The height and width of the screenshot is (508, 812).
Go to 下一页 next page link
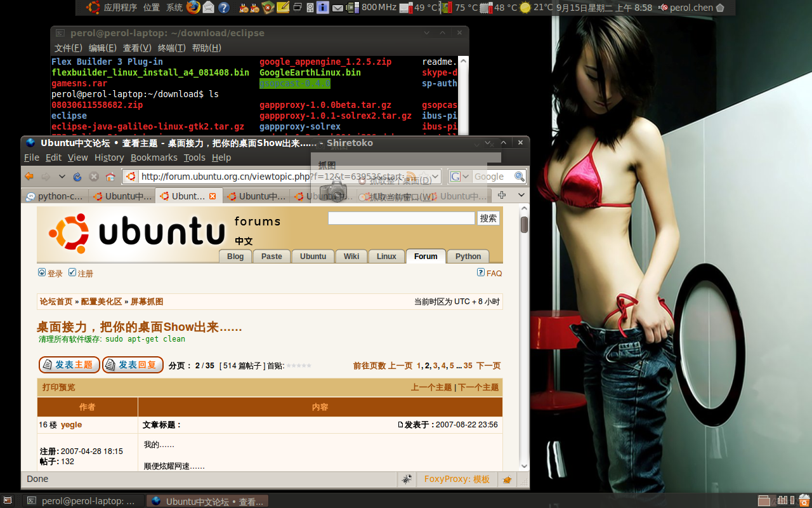click(x=488, y=366)
